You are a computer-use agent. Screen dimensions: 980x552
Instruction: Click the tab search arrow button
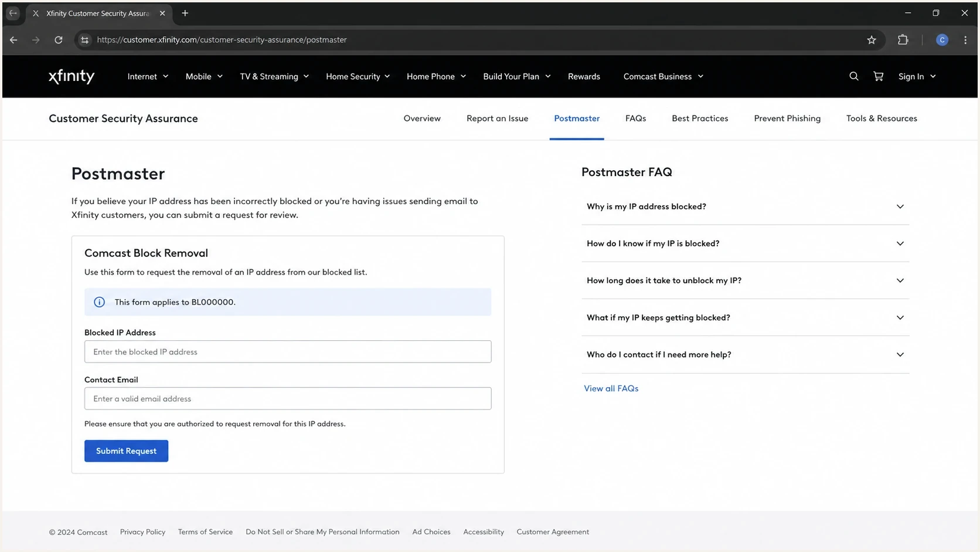[13, 13]
